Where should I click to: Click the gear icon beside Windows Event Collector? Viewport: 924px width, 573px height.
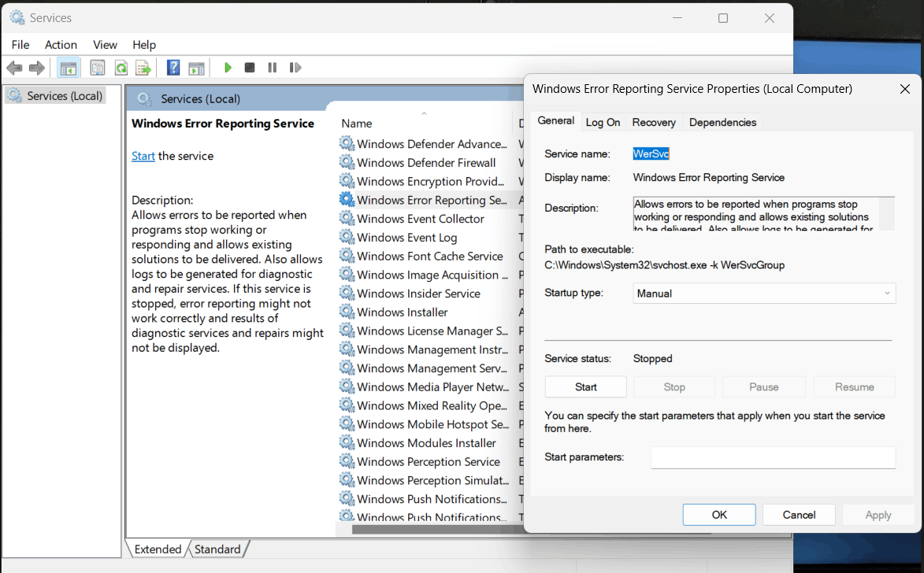click(x=347, y=218)
